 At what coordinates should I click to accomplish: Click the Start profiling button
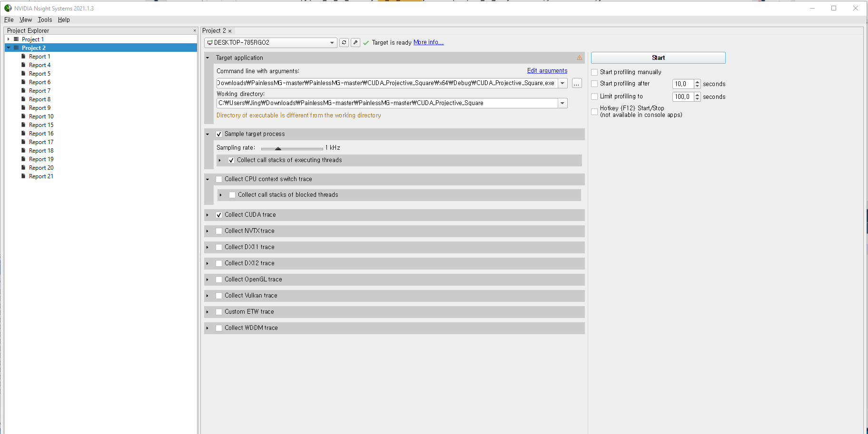pos(658,58)
